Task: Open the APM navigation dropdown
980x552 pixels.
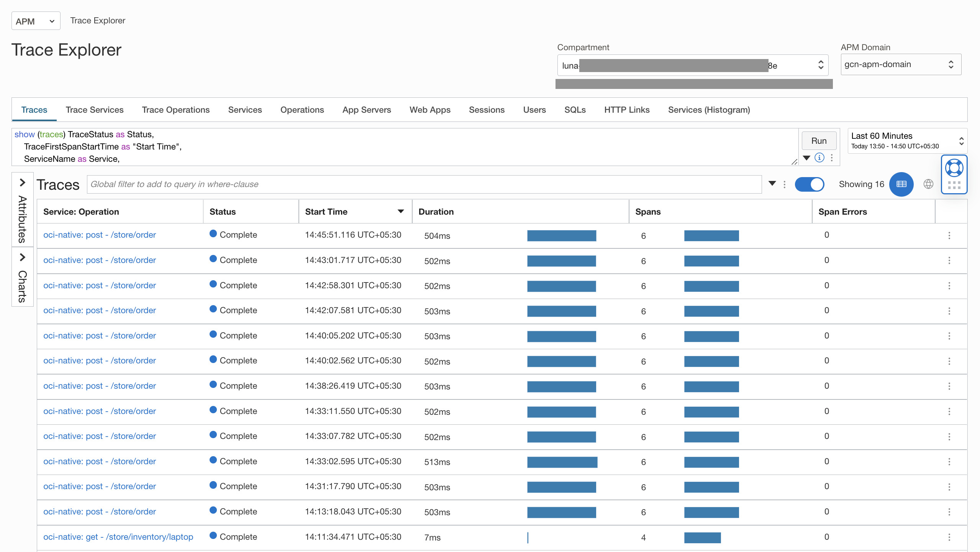Action: (36, 21)
